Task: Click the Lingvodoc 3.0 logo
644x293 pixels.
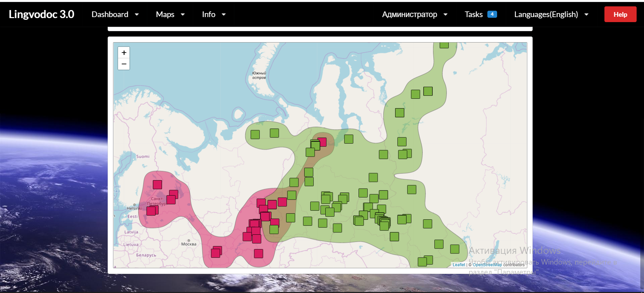Action: coord(41,14)
